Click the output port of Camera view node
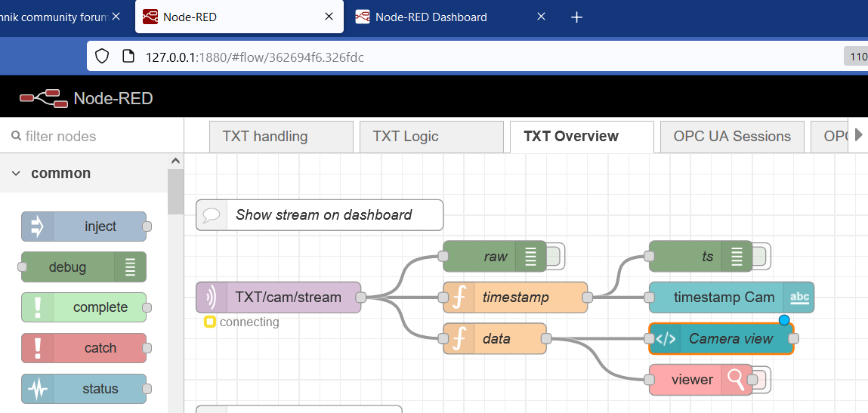The width and height of the screenshot is (868, 413). 793,338
